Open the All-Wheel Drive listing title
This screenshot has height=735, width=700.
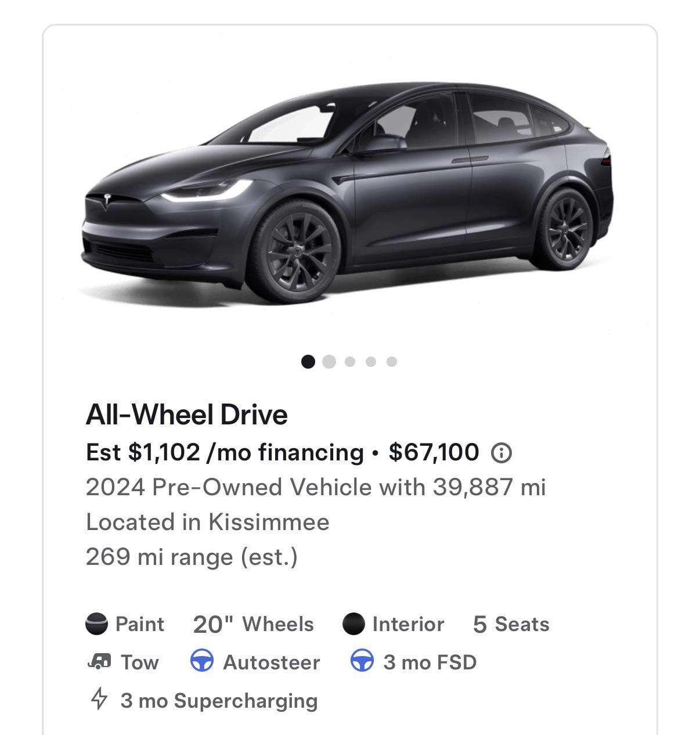pos(187,415)
